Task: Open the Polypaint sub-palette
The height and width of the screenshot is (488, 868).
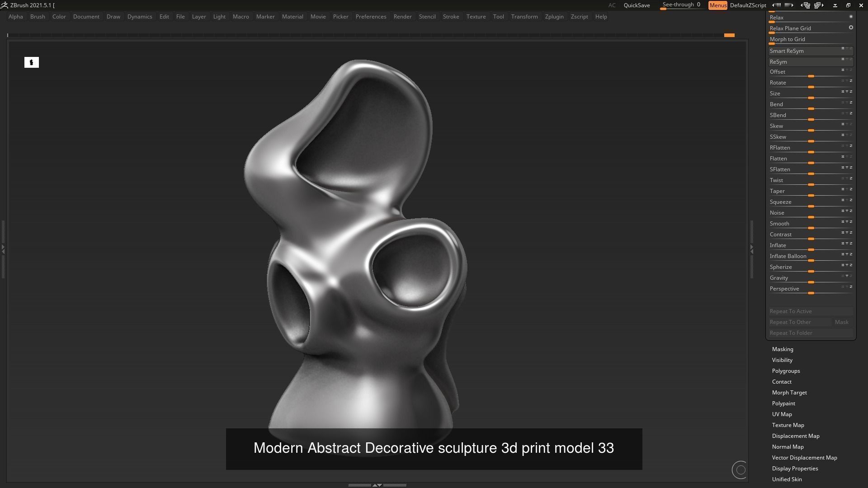Action: (x=783, y=404)
